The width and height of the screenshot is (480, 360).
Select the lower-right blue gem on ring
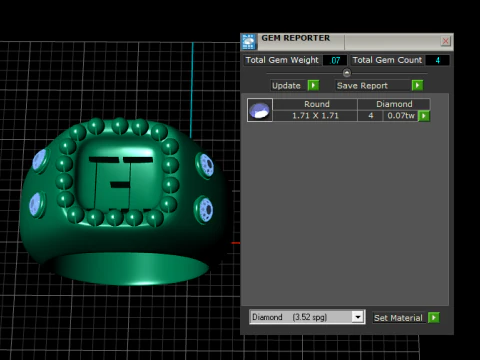(x=205, y=209)
